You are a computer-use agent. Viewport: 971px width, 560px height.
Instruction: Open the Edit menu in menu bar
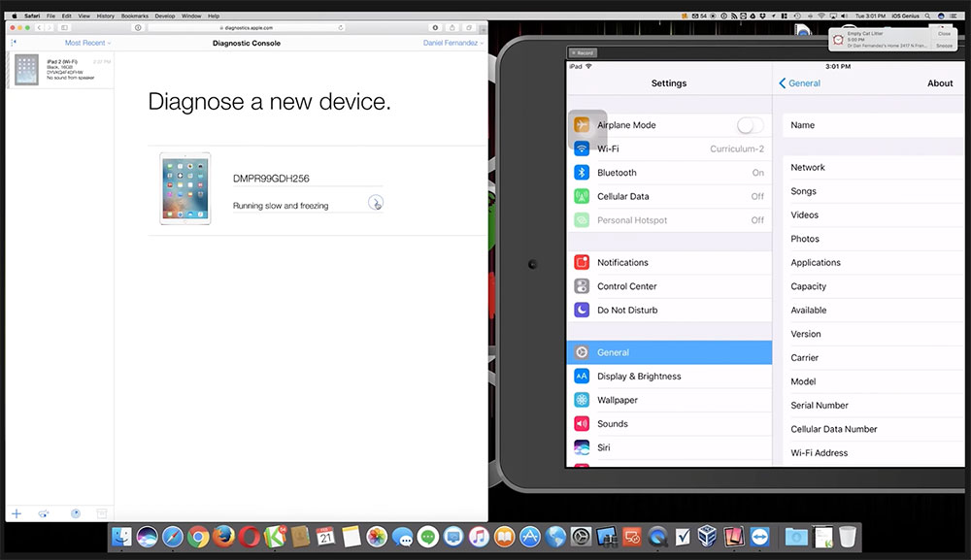pyautogui.click(x=66, y=16)
